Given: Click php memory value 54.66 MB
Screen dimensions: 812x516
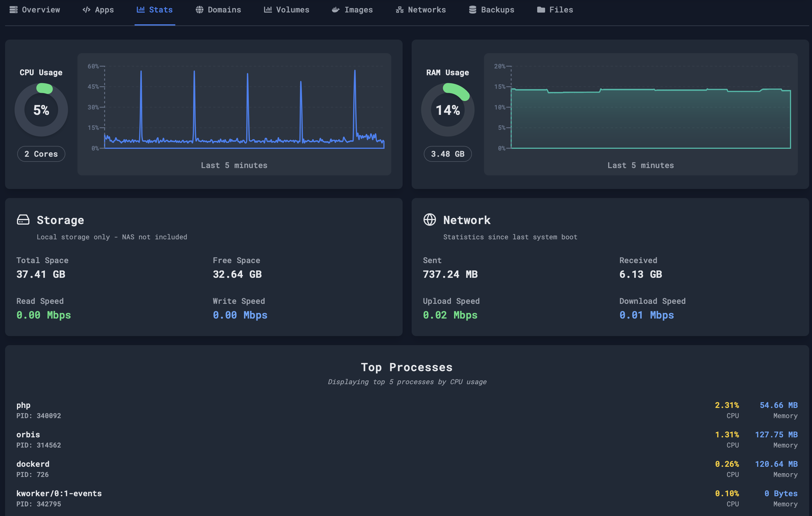Looking at the screenshot, I should (x=779, y=405).
